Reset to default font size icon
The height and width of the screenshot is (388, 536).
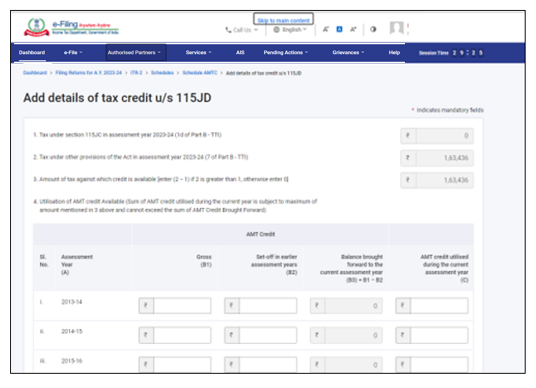point(339,29)
